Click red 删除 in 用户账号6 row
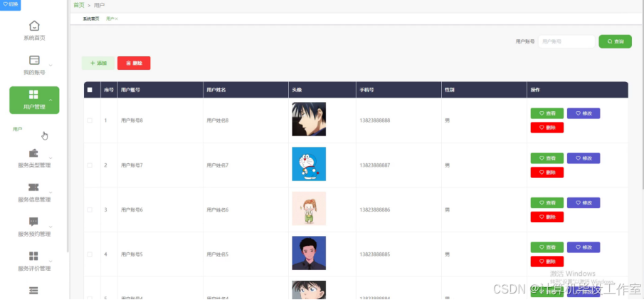Viewport: 644px width, 300px height. [547, 217]
